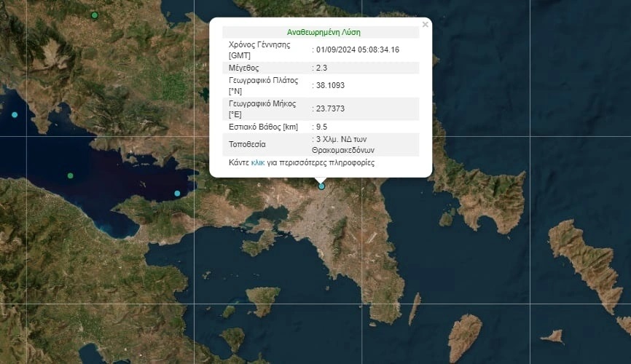Click the 'Γεωγραφικό Πλάτος [°N]' label
Screen dimensions: 631x364
262,86
